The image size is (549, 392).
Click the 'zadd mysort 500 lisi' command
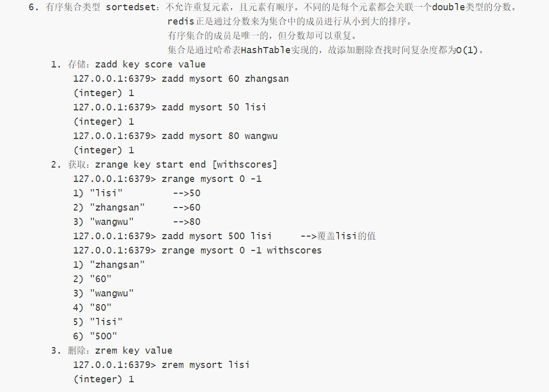216,236
